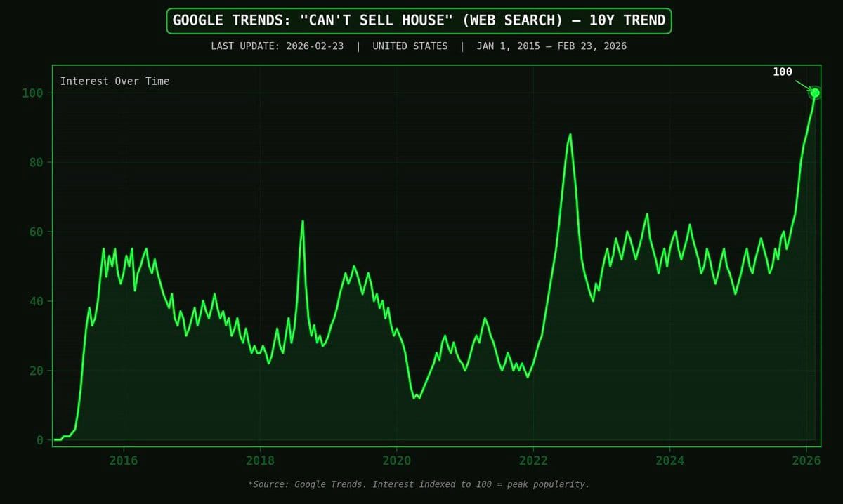This screenshot has width=843, height=504.
Task: Click the 80 y-axis tick label
Action: (x=35, y=162)
